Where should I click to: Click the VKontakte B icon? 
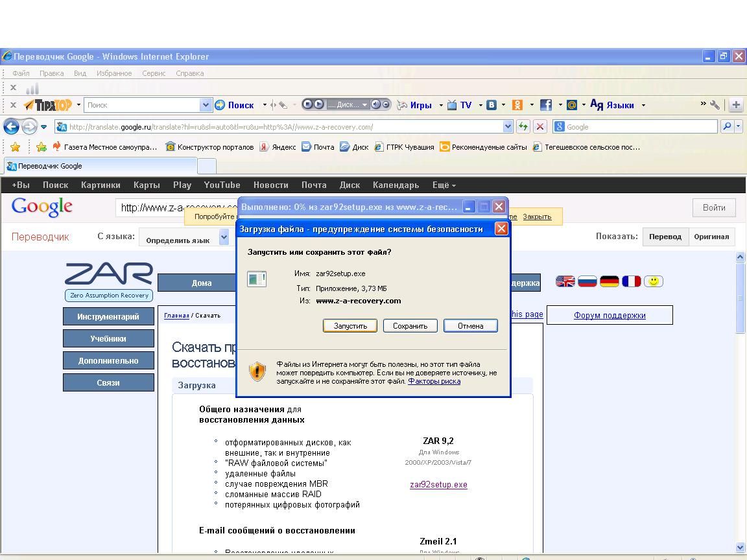pos(491,105)
